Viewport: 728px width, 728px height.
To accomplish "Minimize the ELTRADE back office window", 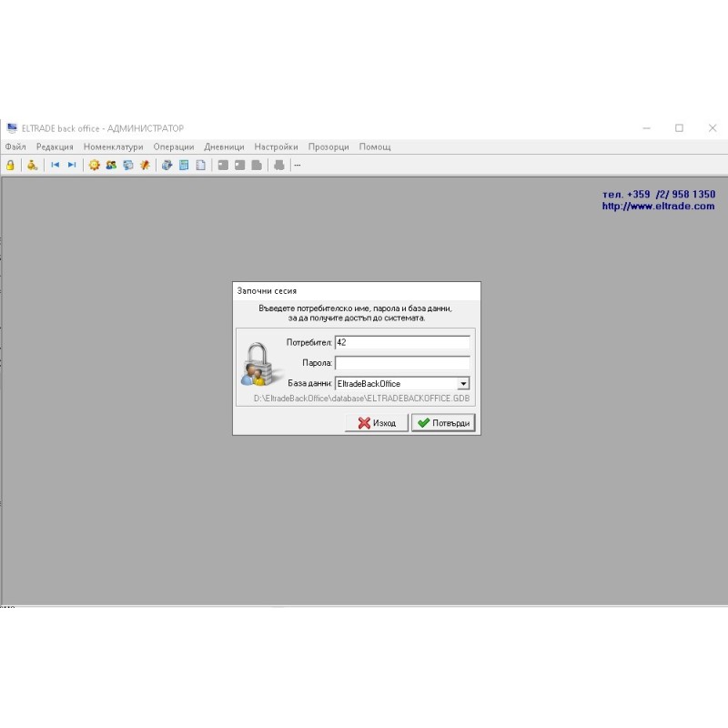I will [x=646, y=128].
